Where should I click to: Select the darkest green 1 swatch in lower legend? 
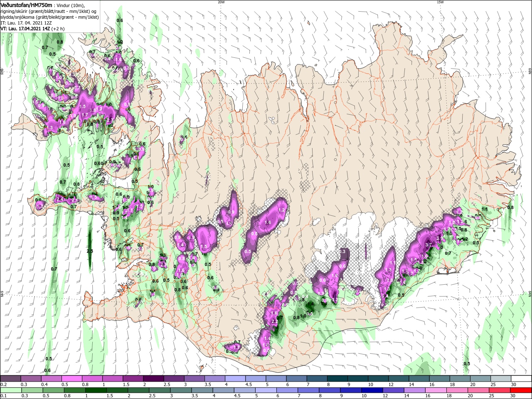[x=96, y=390]
